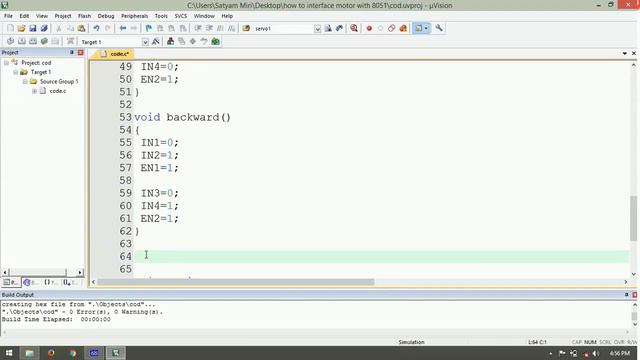Pin the Project panel
640x360 pixels.
click(x=72, y=52)
